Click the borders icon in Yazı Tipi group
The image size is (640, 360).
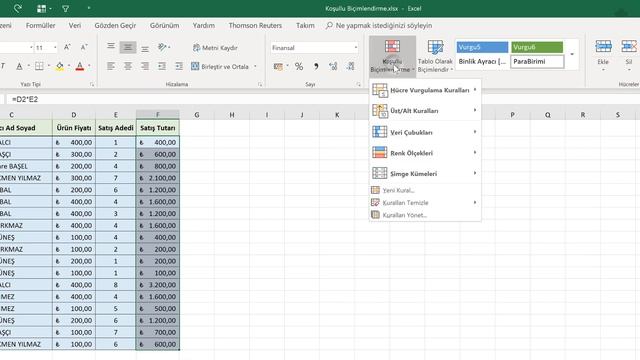coord(39,66)
